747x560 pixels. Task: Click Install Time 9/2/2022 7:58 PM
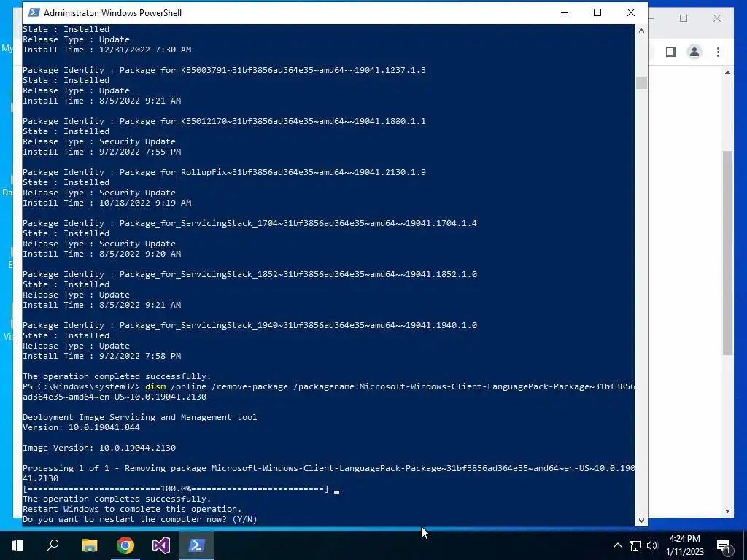click(x=101, y=356)
